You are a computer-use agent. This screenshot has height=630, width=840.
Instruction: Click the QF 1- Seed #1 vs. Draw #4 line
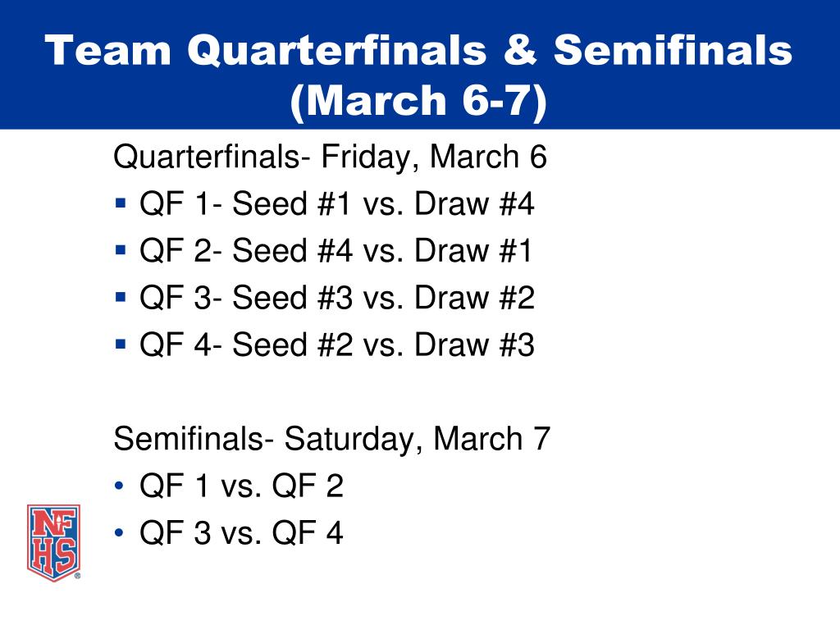click(x=337, y=203)
